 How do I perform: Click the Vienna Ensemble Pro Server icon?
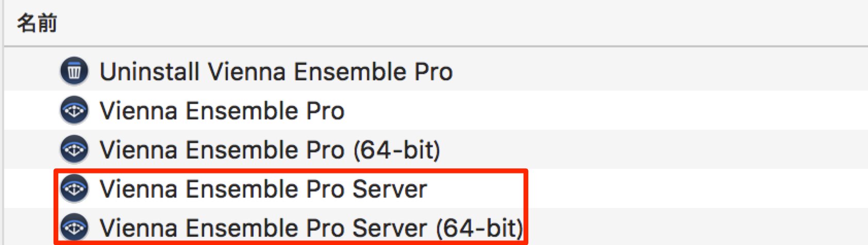point(74,188)
